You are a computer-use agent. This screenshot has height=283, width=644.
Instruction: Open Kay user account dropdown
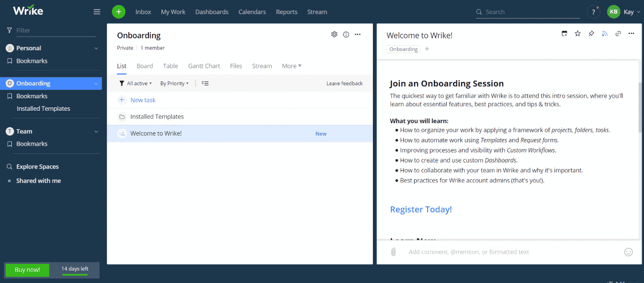pyautogui.click(x=632, y=12)
